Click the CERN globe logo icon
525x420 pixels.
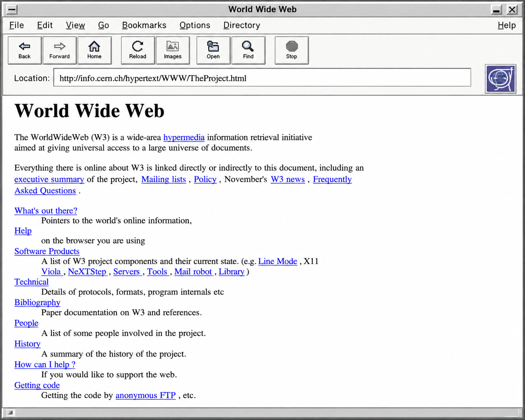501,79
